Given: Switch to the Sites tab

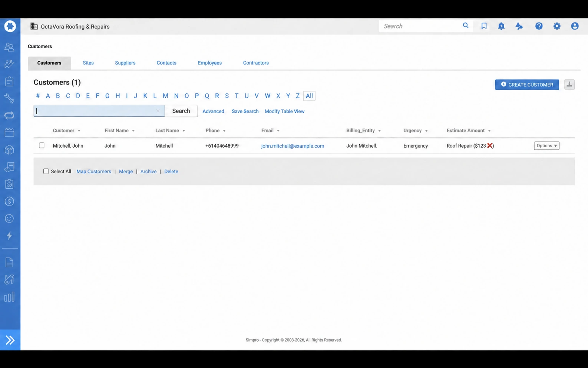Looking at the screenshot, I should (x=88, y=63).
